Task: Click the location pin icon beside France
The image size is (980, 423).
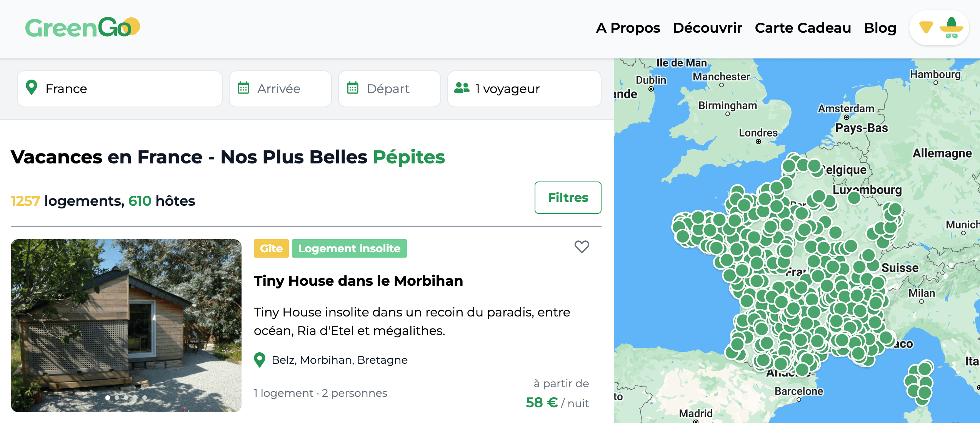Action: pos(32,88)
